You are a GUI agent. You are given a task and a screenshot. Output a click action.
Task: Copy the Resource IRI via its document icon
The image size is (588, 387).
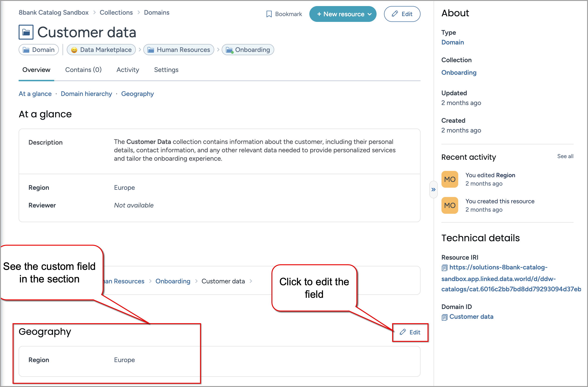(444, 268)
